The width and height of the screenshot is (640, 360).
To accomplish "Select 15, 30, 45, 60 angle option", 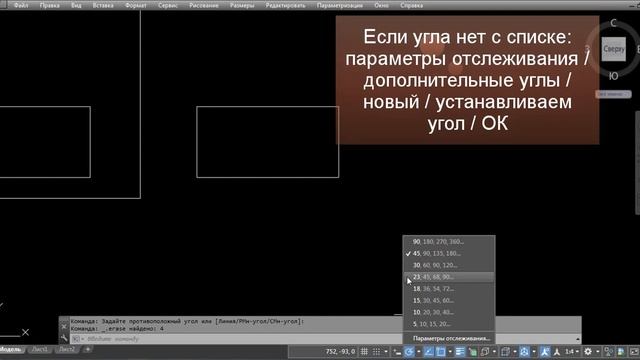I will coord(449,301).
